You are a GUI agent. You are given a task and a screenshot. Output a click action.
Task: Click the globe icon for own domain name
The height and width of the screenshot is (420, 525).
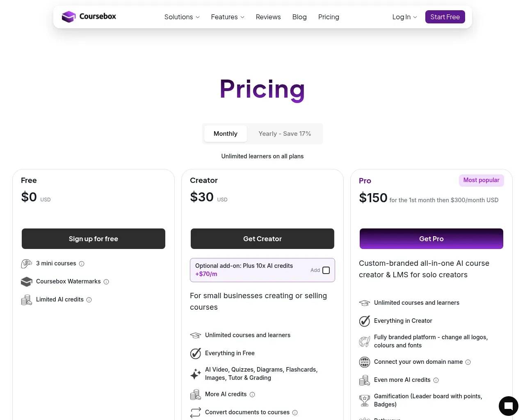(x=365, y=362)
